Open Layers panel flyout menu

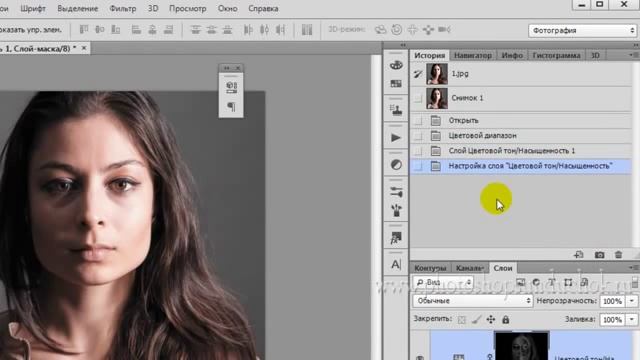[633, 268]
